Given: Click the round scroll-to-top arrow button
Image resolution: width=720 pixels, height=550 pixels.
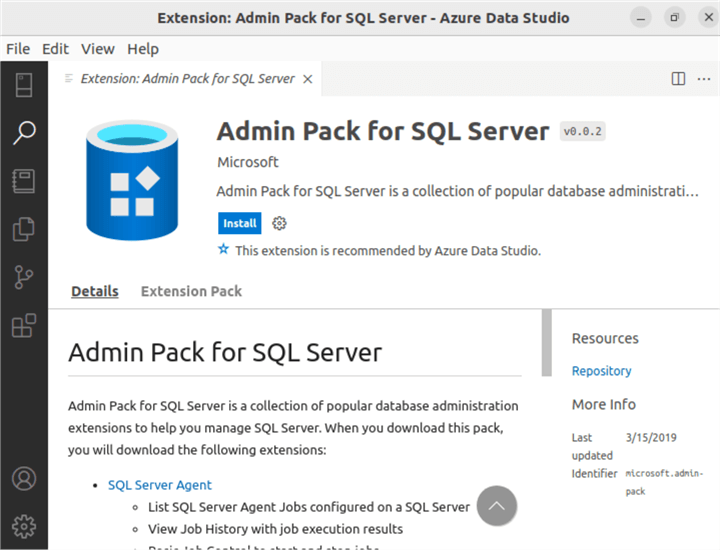Looking at the screenshot, I should click(497, 506).
